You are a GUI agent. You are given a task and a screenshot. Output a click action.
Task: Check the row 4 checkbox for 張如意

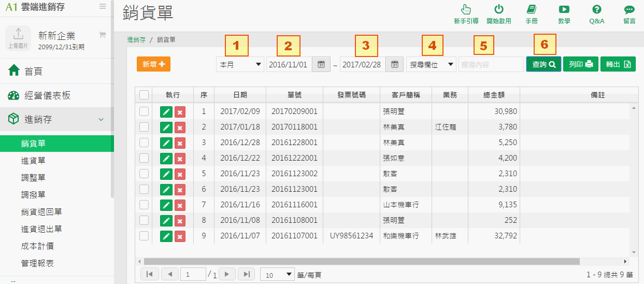[144, 158]
